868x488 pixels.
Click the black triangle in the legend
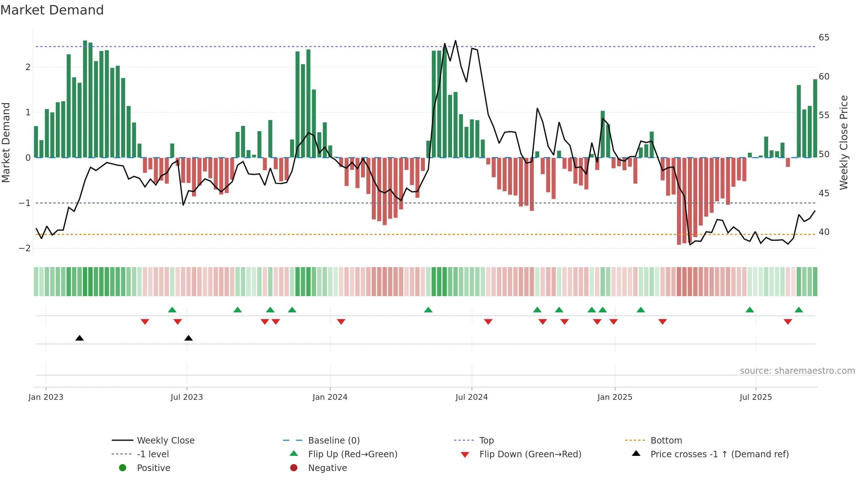coord(636,453)
